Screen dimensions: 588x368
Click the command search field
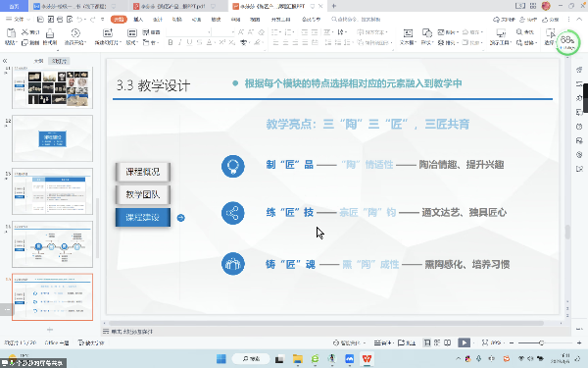tap(357, 20)
